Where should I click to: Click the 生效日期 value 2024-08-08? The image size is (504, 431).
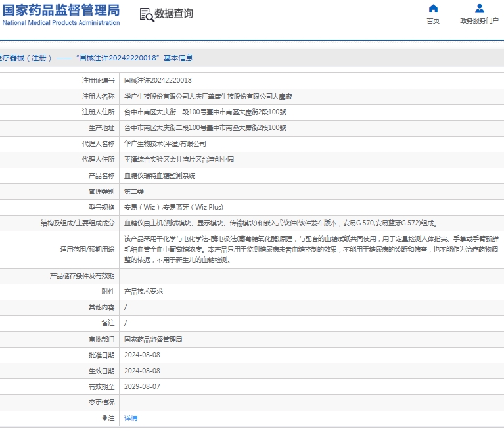[x=142, y=371]
